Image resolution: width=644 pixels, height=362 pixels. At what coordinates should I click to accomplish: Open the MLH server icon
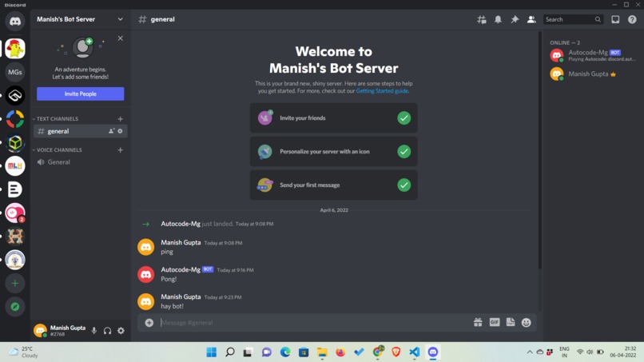pyautogui.click(x=15, y=165)
